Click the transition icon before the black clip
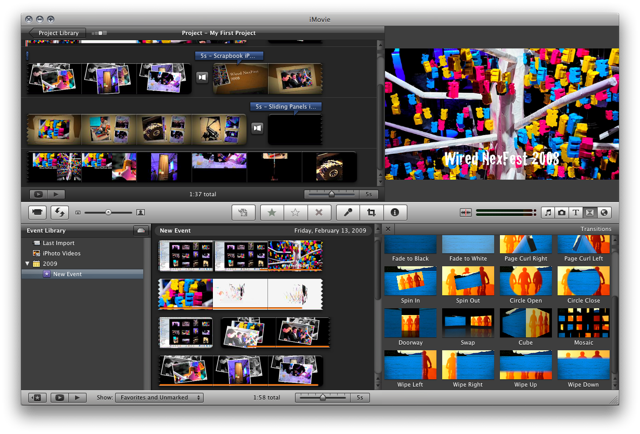640x434 pixels. [x=257, y=128]
